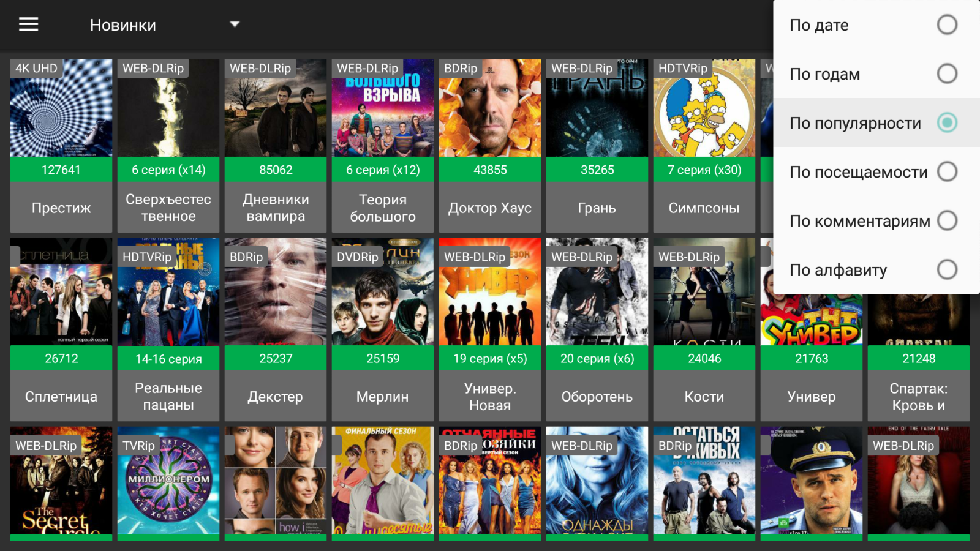Click the Кости title label
Image resolution: width=980 pixels, height=551 pixels.
tap(704, 397)
